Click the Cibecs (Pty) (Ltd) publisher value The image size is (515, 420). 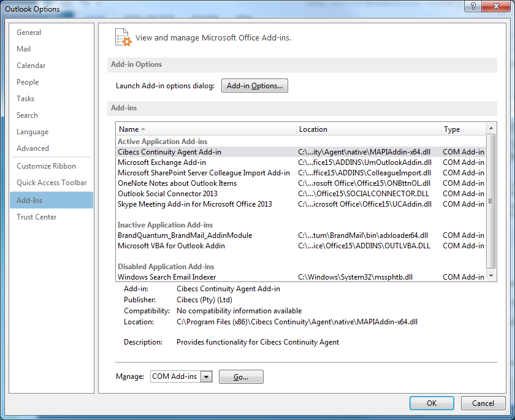[x=204, y=300]
